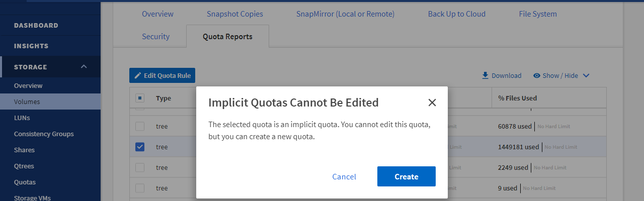
Task: Toggle the select-all checkbox in header
Action: [140, 98]
